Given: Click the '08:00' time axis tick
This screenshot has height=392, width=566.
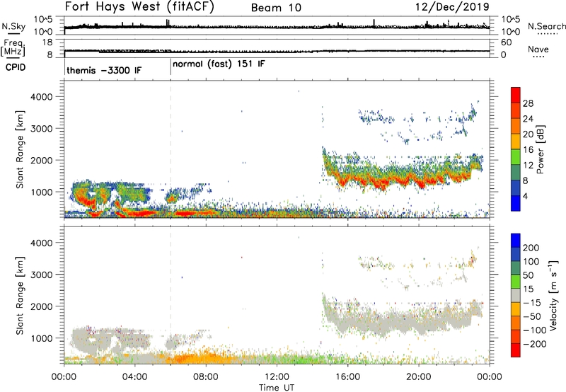Looking at the screenshot, I should pyautogui.click(x=206, y=377).
